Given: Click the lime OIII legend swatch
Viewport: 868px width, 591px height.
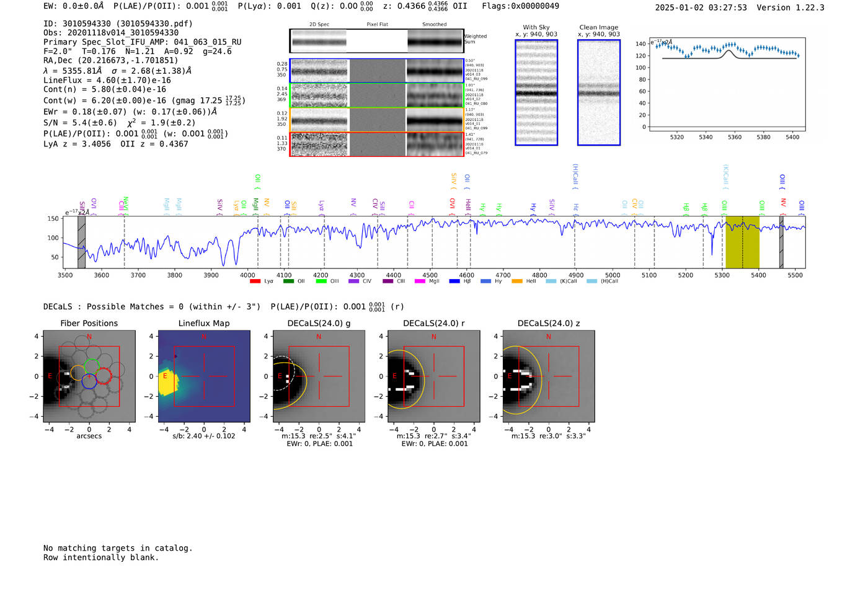Looking at the screenshot, I should (321, 282).
